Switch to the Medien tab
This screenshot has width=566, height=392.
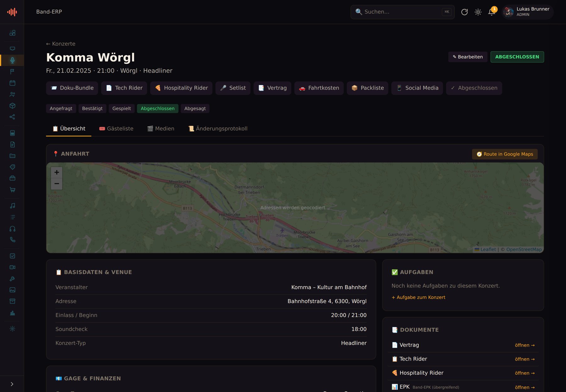pyautogui.click(x=161, y=128)
